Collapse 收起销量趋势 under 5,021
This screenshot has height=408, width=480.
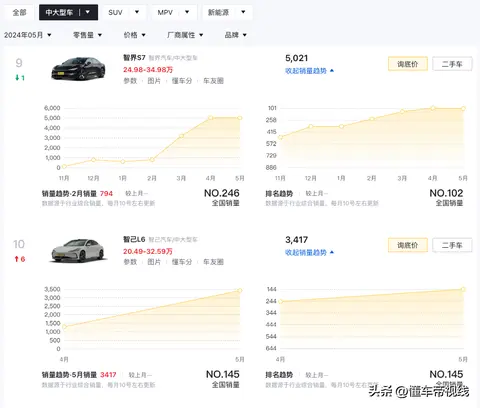[x=309, y=71]
